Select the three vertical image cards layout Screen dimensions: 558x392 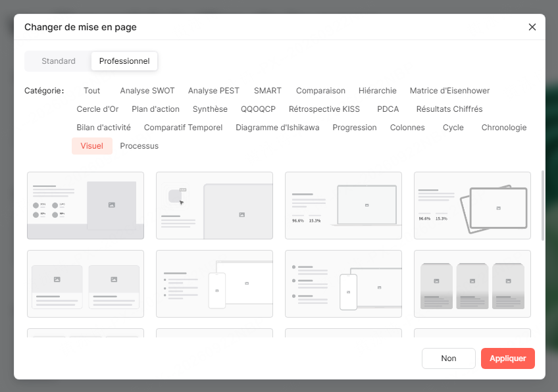pyautogui.click(x=472, y=284)
